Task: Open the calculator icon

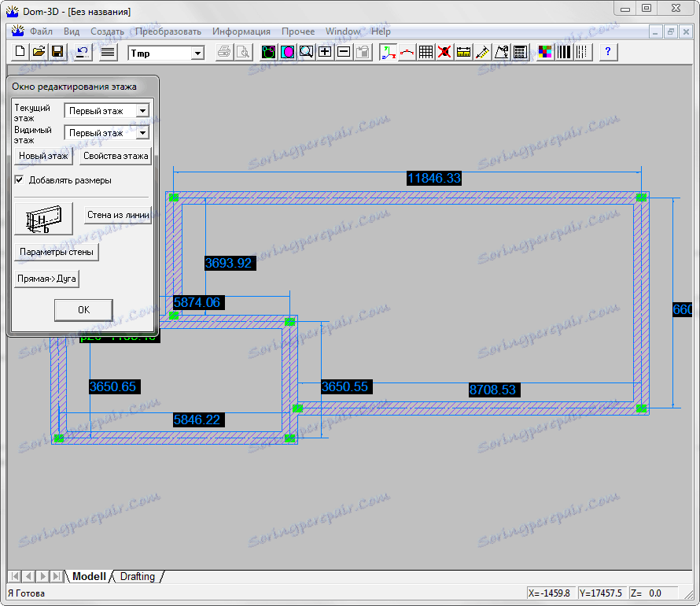Action: pyautogui.click(x=520, y=52)
